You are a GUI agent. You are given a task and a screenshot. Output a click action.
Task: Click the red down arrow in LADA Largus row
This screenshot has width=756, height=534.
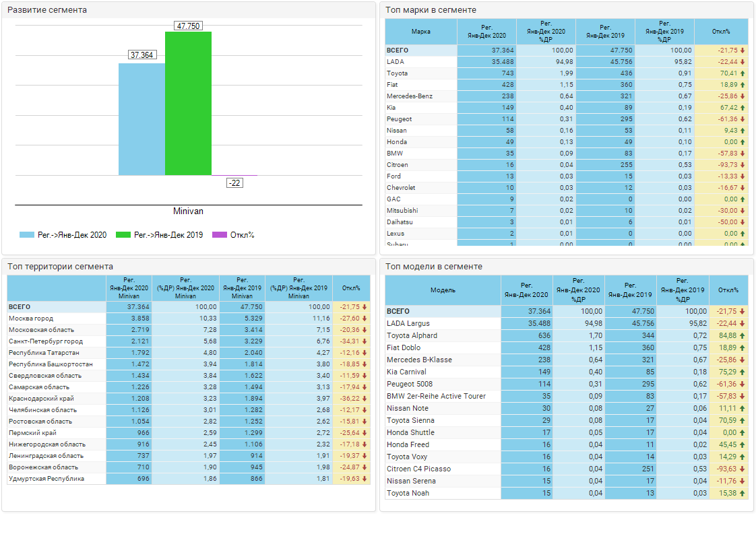(743, 323)
